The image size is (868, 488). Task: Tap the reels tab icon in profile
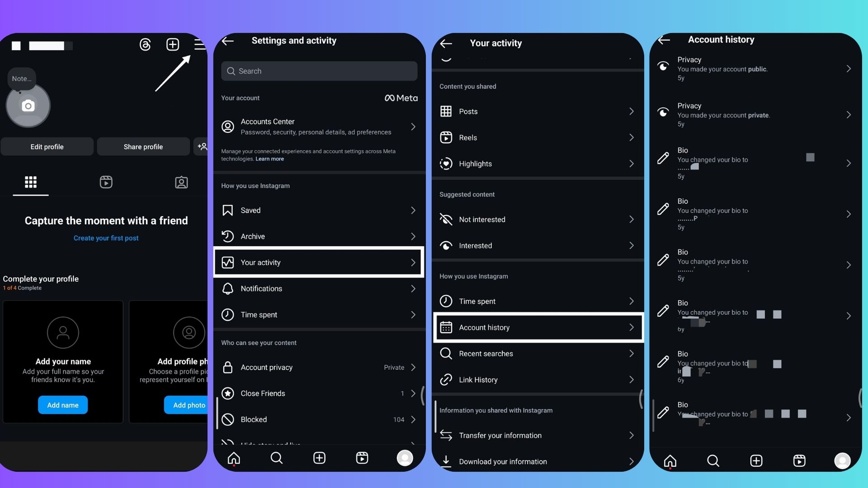tap(106, 183)
